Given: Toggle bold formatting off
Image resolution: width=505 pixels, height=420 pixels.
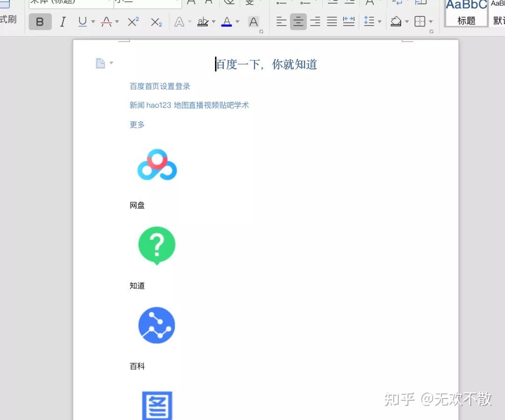Looking at the screenshot, I should 40,21.
